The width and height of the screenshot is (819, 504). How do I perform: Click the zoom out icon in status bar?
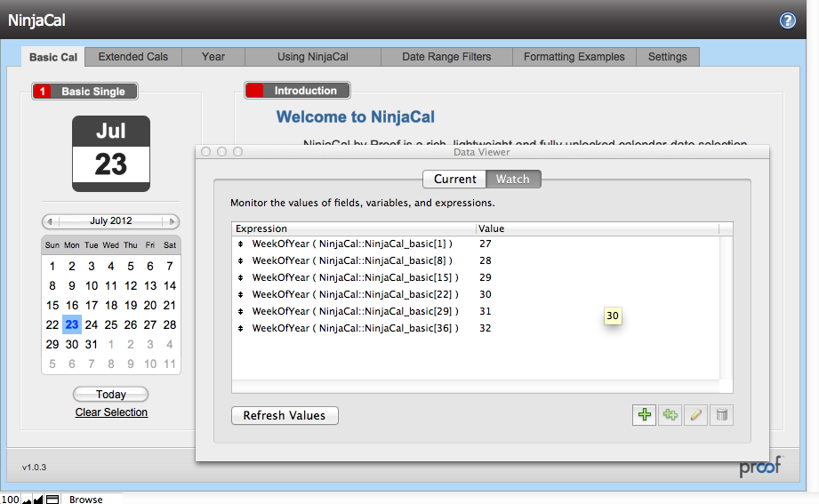(27, 500)
